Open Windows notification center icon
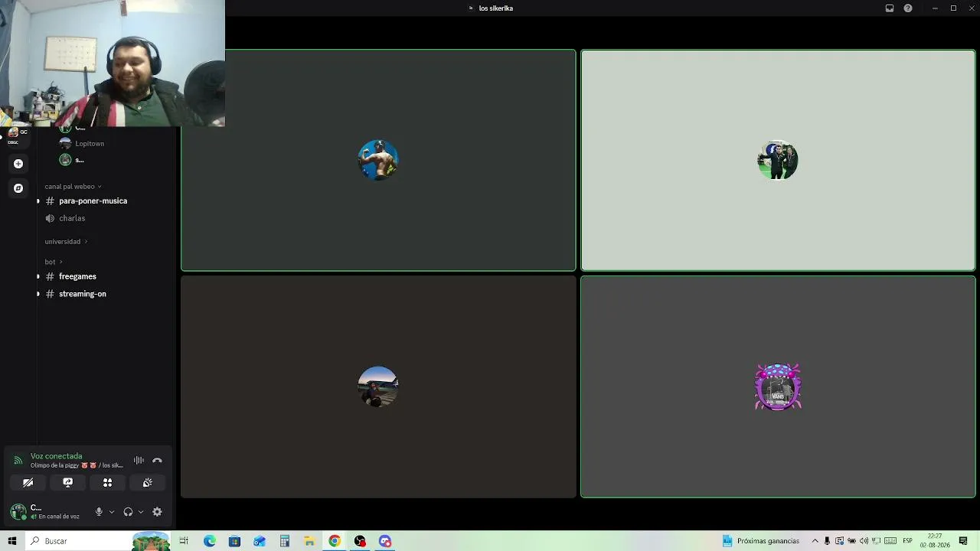 pos(963,541)
